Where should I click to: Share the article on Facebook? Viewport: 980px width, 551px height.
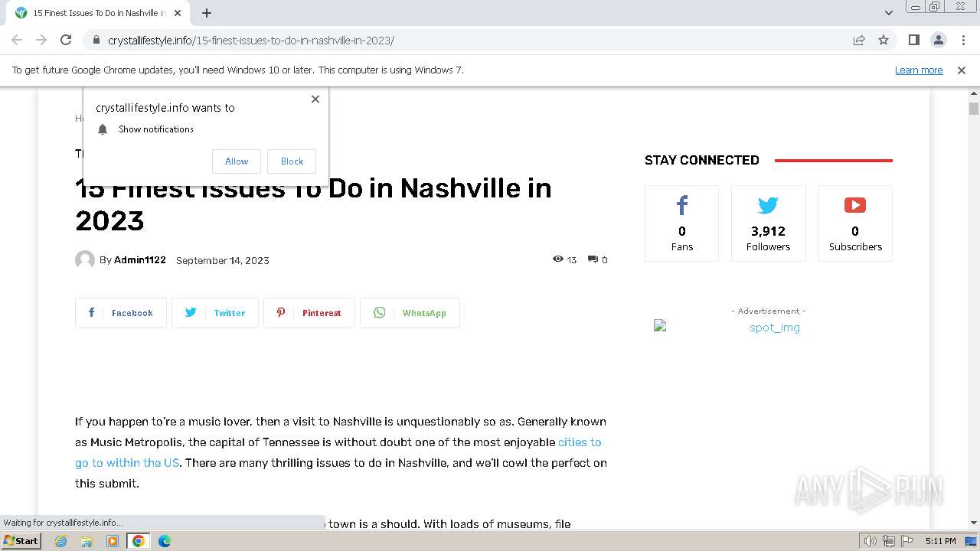pos(121,313)
